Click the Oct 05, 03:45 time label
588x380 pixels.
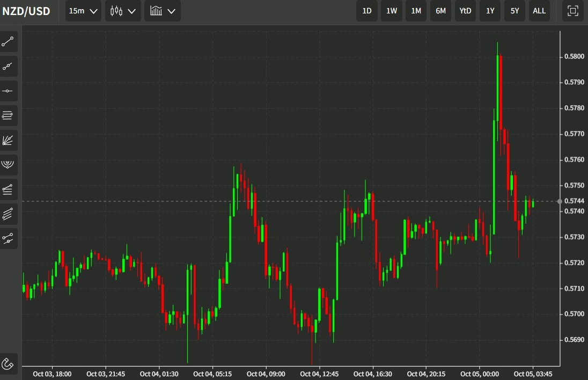coord(533,374)
